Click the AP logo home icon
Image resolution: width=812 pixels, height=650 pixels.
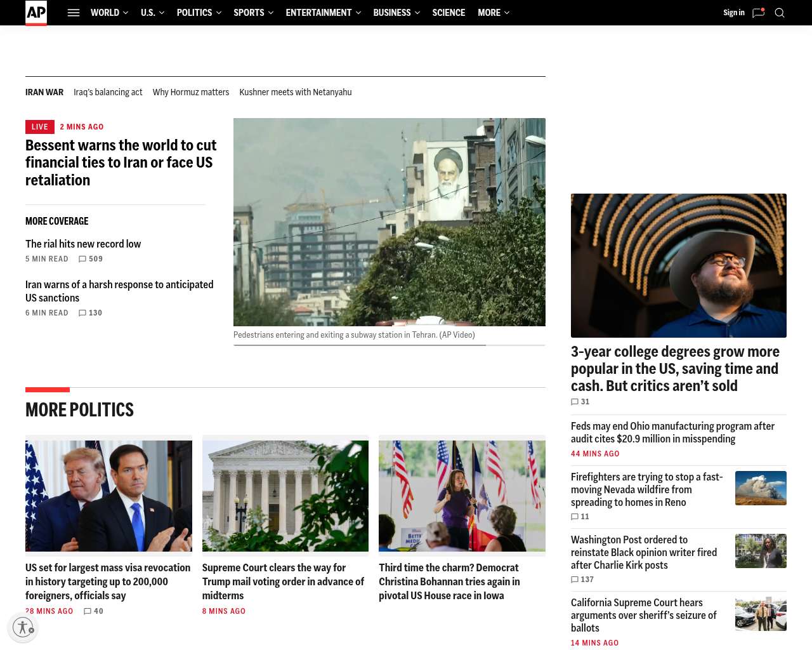tap(36, 13)
